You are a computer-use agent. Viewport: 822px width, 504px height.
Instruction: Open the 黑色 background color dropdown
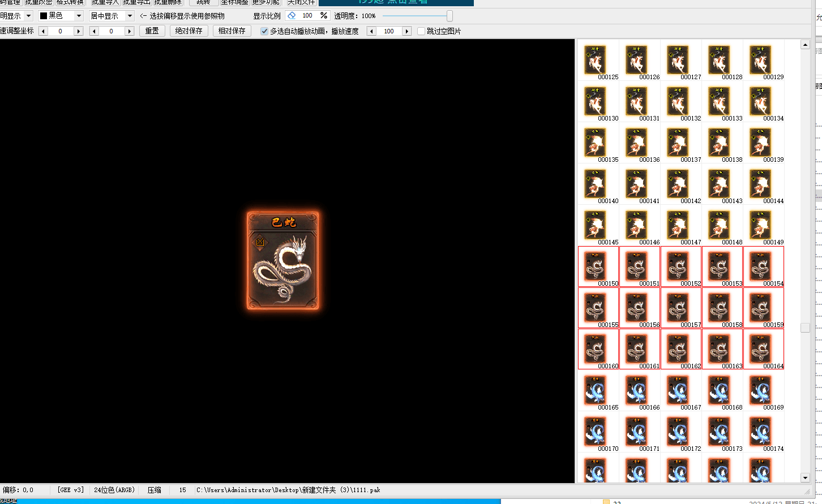[x=79, y=16]
